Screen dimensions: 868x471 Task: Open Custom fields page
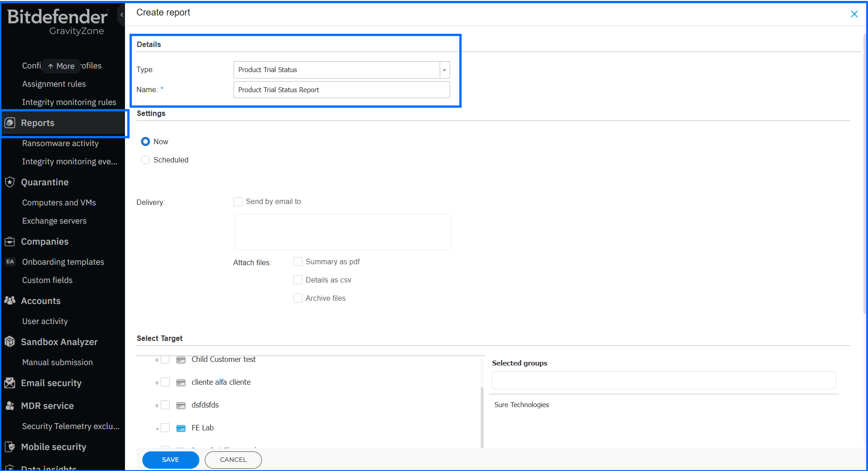point(47,280)
